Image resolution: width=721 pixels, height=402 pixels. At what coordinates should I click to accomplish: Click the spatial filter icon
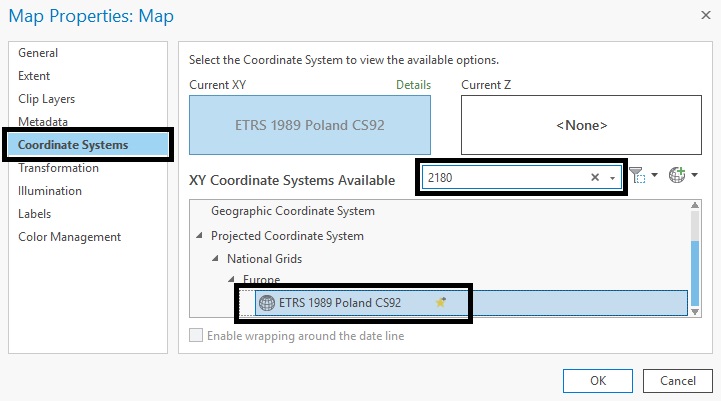[x=639, y=176]
